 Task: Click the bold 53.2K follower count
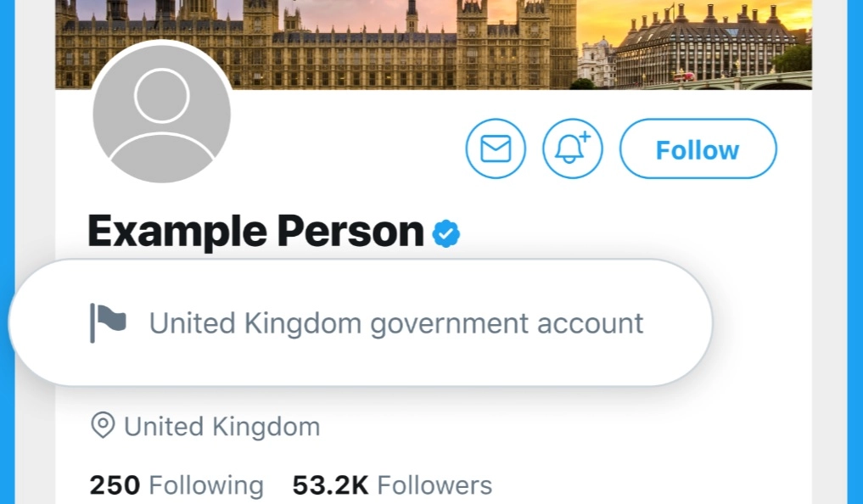tap(330, 485)
